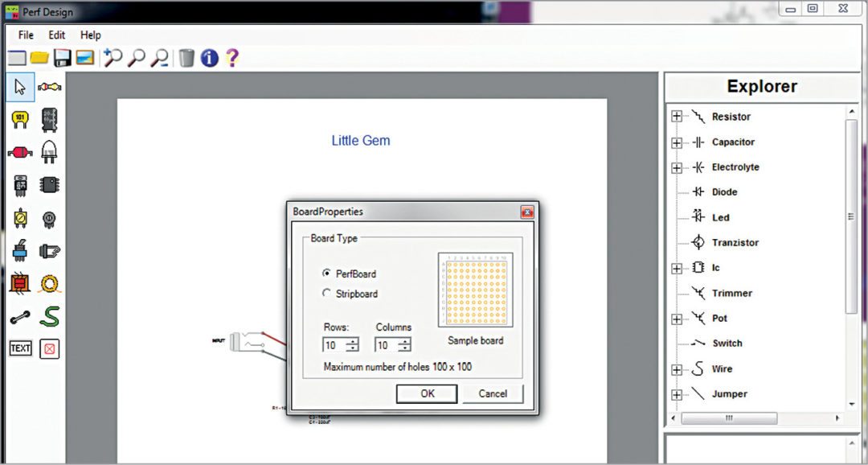This screenshot has height=465, width=868.
Task: Expand the Resistor tree node
Action: (x=676, y=117)
